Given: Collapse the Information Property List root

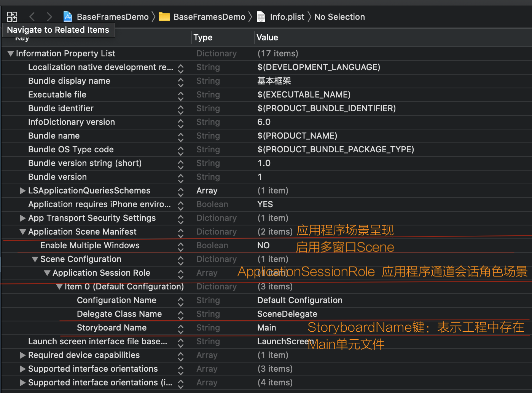Looking at the screenshot, I should point(11,54).
